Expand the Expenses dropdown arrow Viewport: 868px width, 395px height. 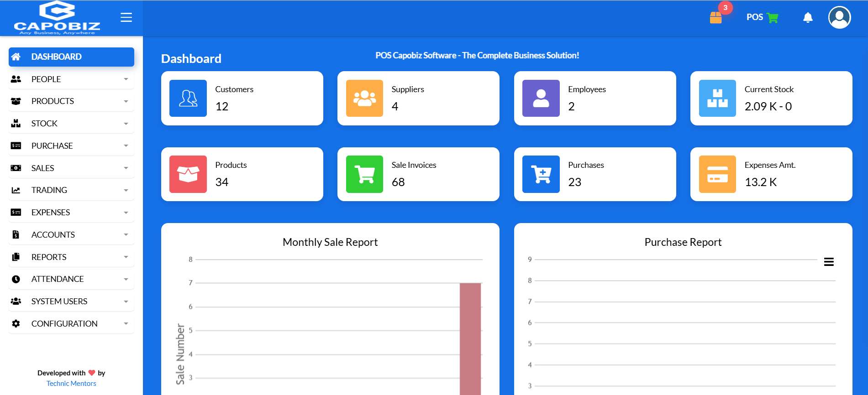[x=126, y=213]
